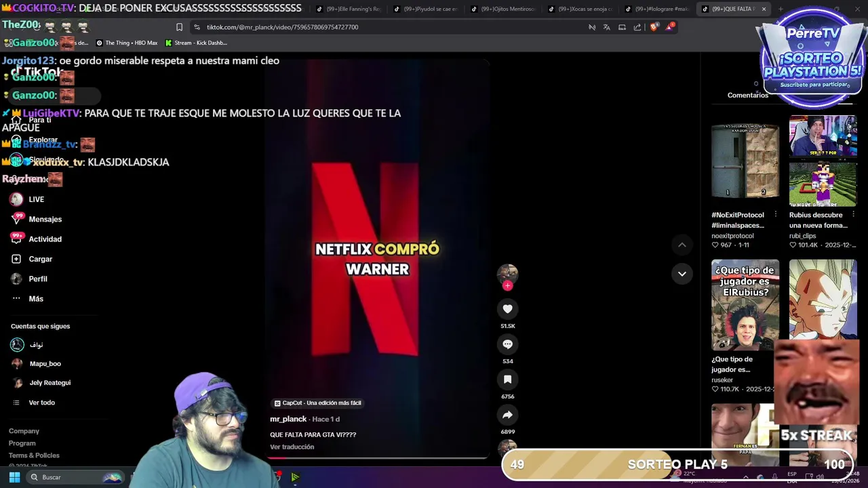Click the share page icon in address bar
The width and height of the screenshot is (868, 488).
[x=637, y=27]
